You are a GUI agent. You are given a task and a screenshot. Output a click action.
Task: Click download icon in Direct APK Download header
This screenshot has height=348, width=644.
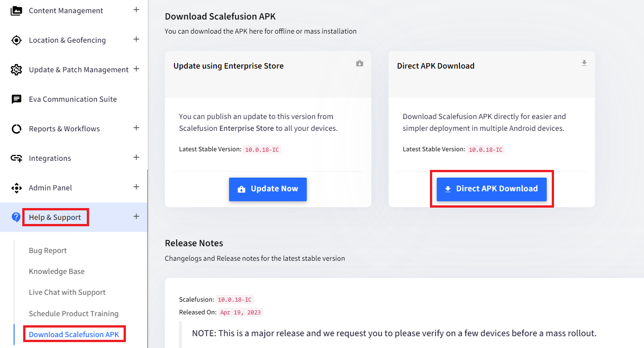[584, 63]
